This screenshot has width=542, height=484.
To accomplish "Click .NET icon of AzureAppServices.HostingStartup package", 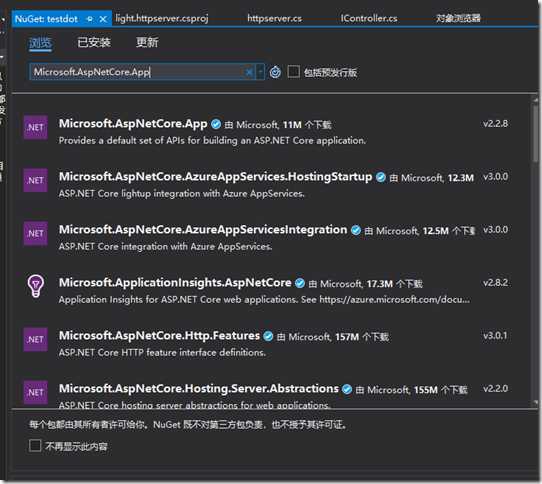I will point(36,180).
